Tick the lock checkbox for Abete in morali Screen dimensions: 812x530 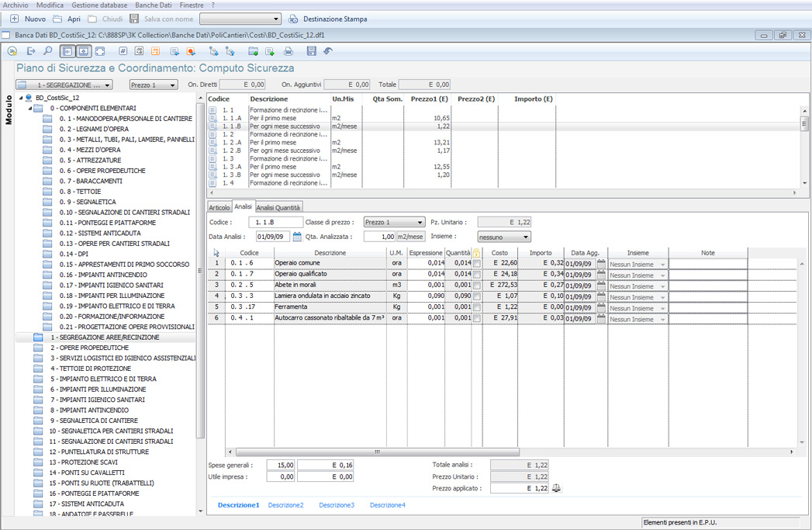pos(477,286)
